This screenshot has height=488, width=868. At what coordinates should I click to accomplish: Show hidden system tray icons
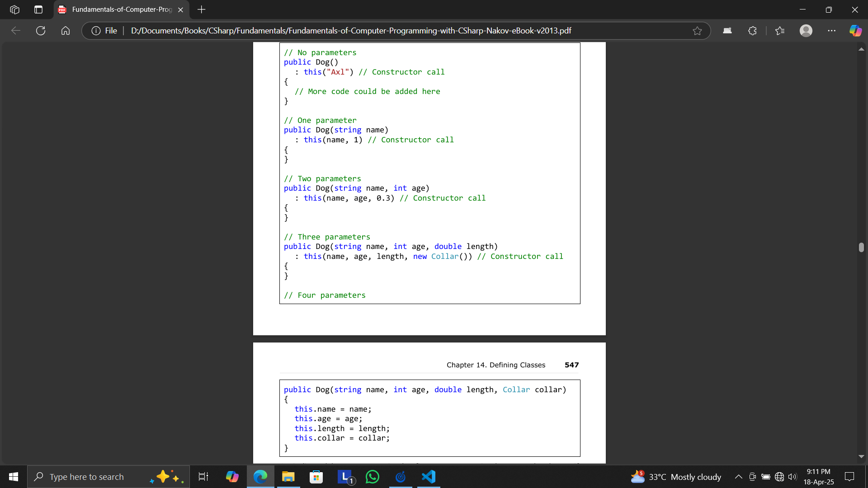pos(738,477)
